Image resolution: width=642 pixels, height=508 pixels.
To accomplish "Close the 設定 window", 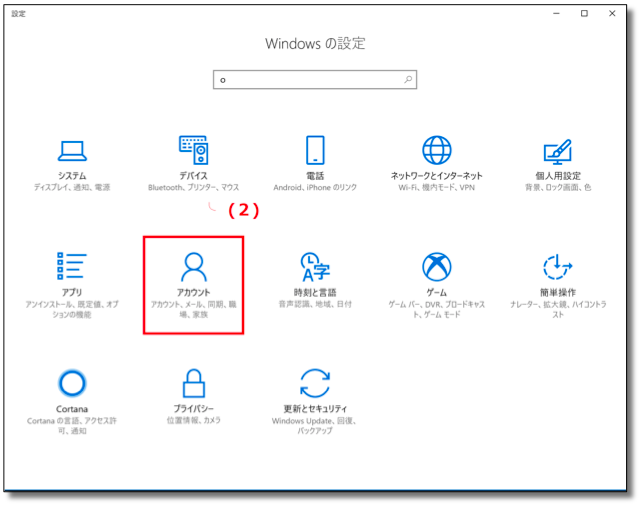I will click(x=612, y=14).
